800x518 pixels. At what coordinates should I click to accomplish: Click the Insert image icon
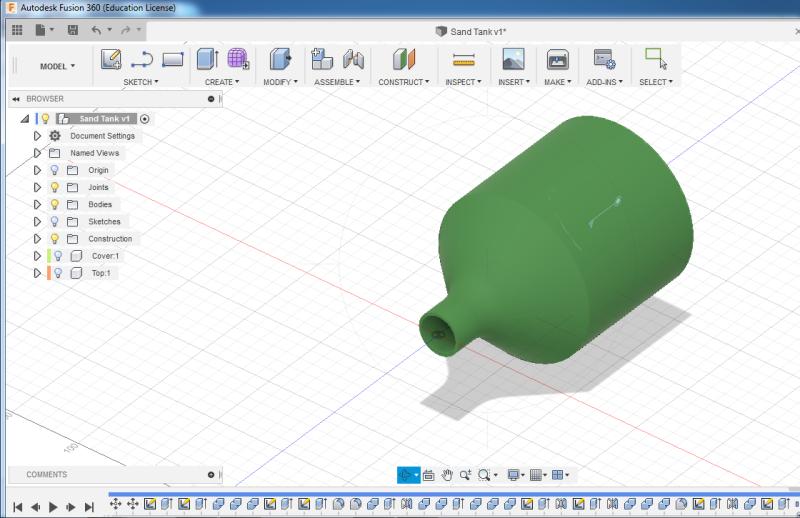click(x=513, y=59)
